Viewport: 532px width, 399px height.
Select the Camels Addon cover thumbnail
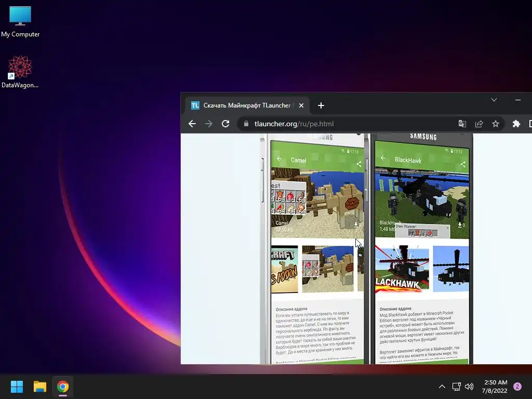point(284,269)
